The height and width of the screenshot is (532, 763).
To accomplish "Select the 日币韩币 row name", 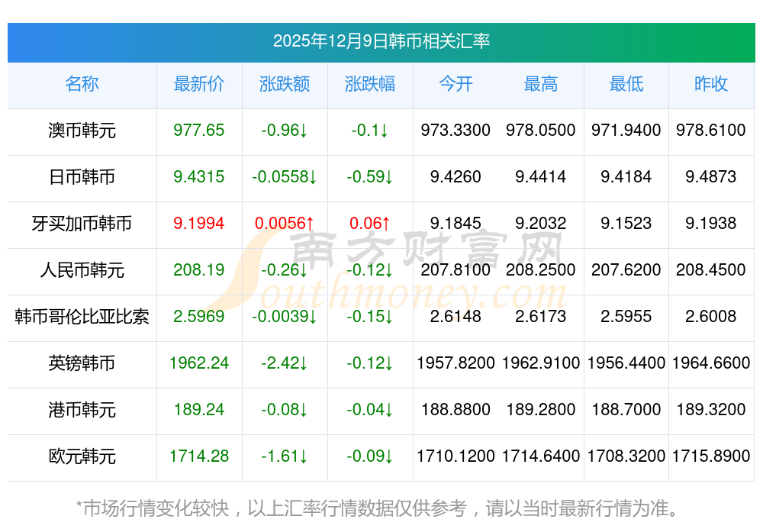I will [x=82, y=176].
